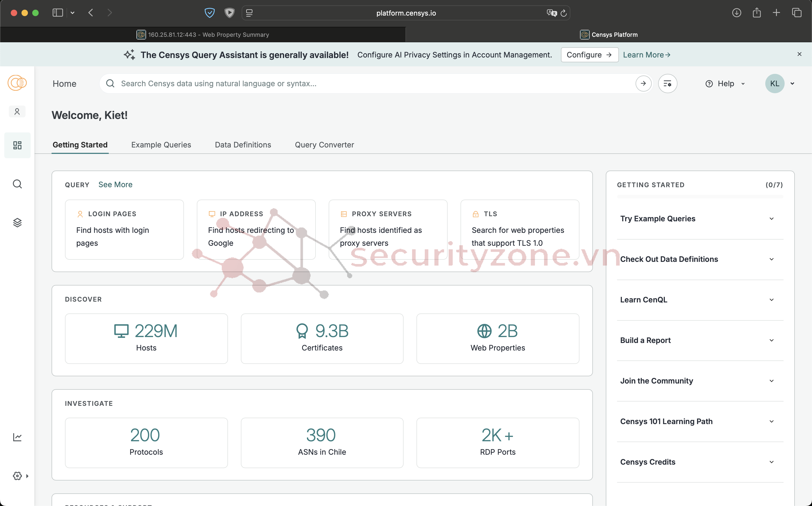Viewport: 812px width, 506px height.
Task: Open the settings gear in sidebar
Action: pyautogui.click(x=17, y=476)
